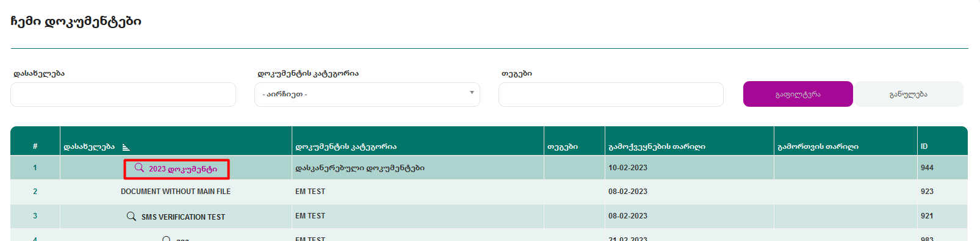980x241 pixels.
Task: Click the თეგები column header in table
Action: pos(563,146)
